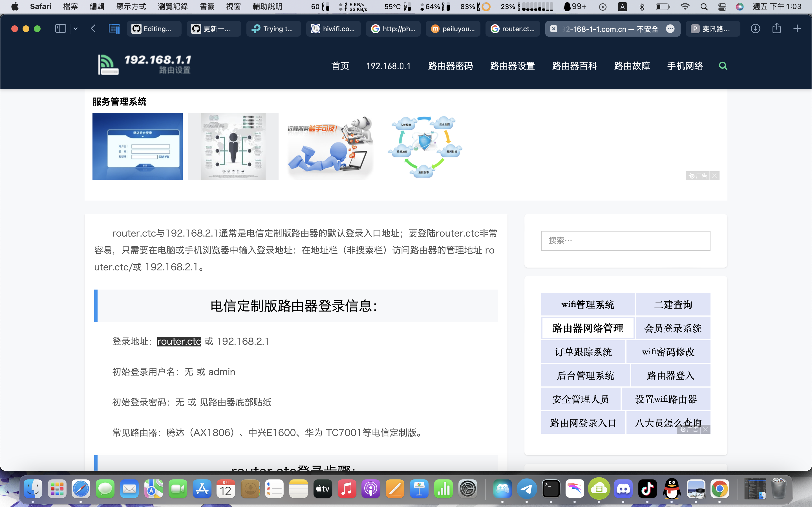Click Safari's back navigation arrow
812x507 pixels.
click(93, 28)
